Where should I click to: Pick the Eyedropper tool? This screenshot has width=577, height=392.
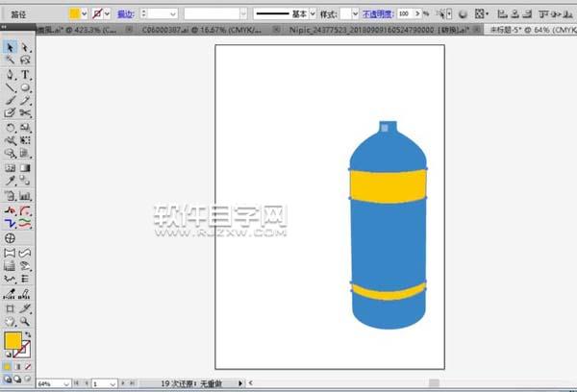10,181
